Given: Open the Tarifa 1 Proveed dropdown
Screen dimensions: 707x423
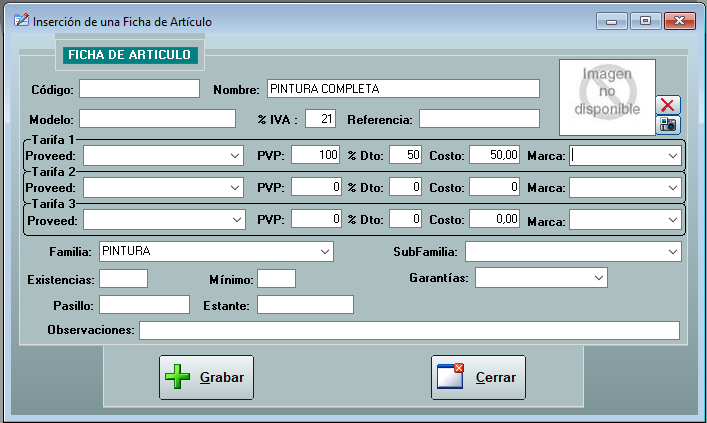Looking at the screenshot, I should [163, 156].
